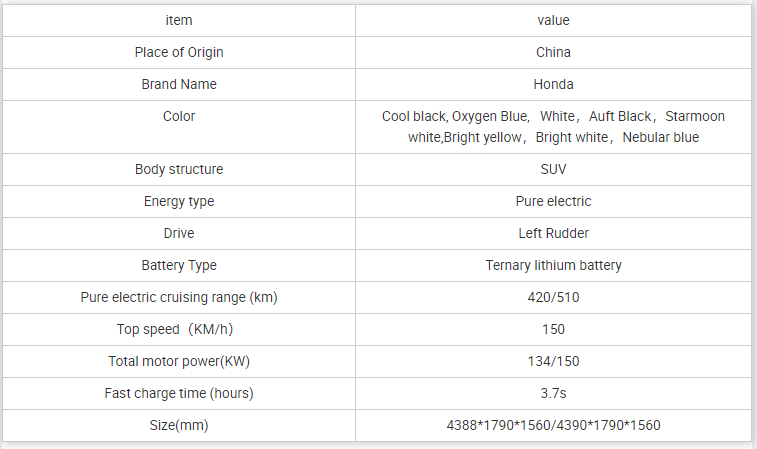The height and width of the screenshot is (449, 757).
Task: Click the 'Brand Name' label cell
Action: (179, 84)
